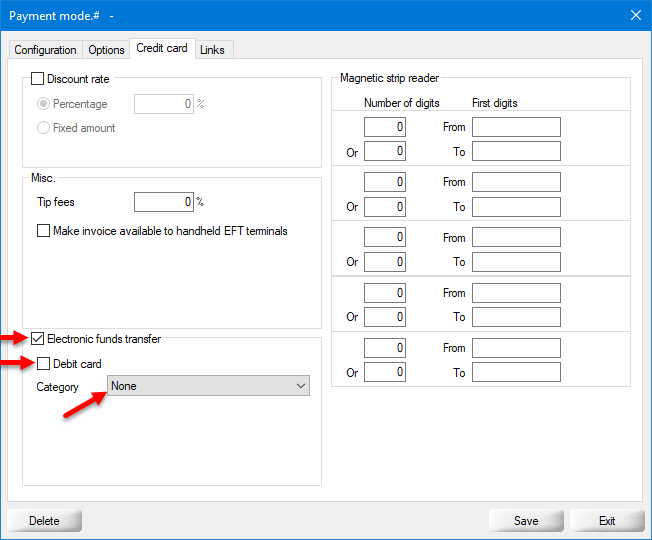Go to the Links tab

click(212, 50)
